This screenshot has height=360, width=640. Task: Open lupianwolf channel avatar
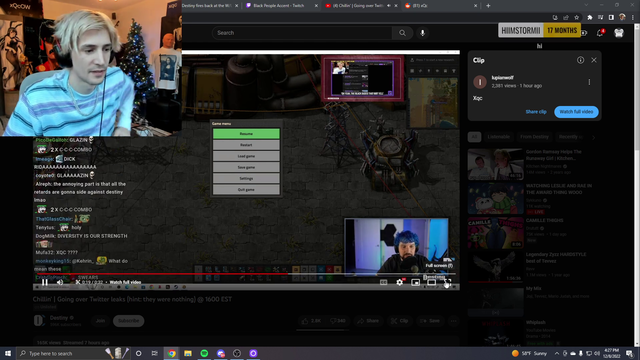pyautogui.click(x=480, y=82)
